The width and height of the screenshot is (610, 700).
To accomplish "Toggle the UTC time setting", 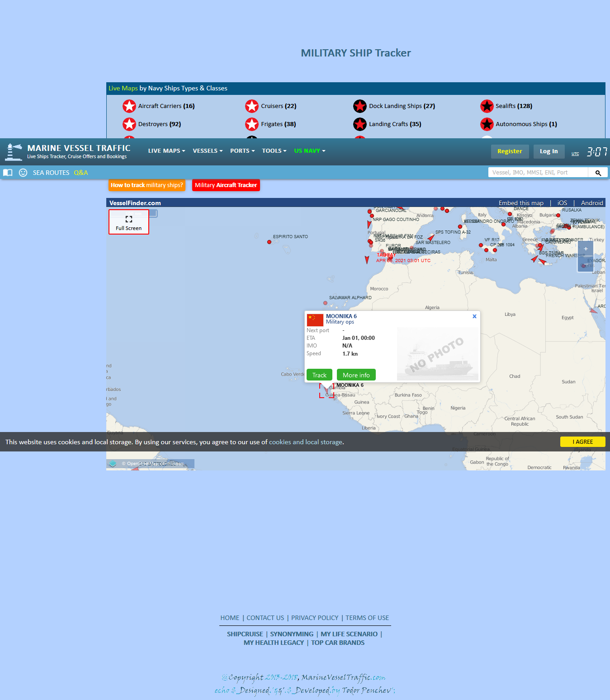I will 575,154.
